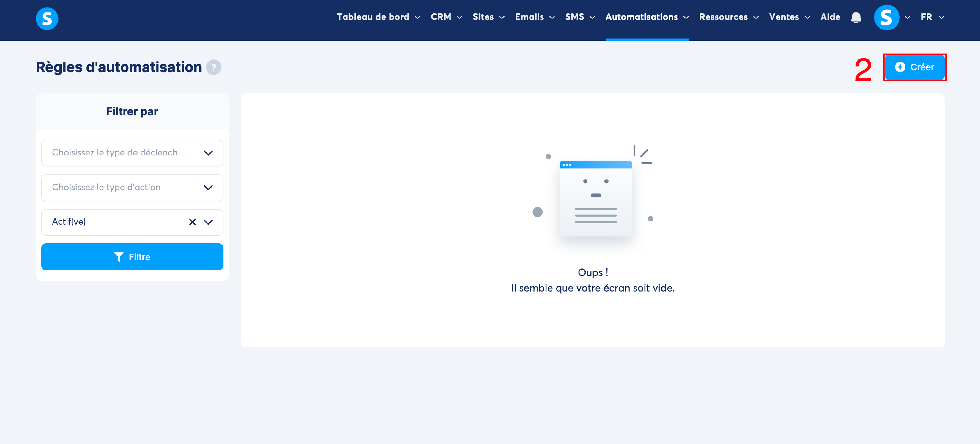Open the action type dropdown

point(132,187)
